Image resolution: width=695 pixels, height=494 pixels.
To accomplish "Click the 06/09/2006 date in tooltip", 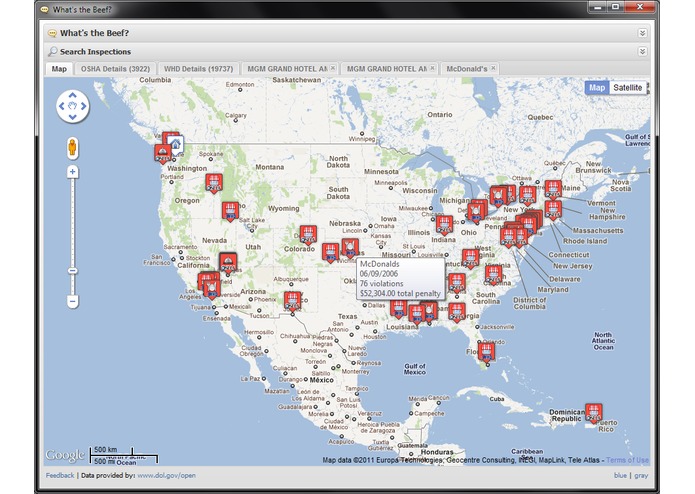I will coord(379,274).
